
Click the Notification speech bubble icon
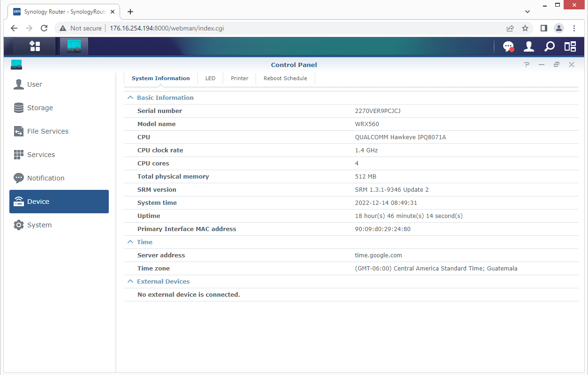19,178
